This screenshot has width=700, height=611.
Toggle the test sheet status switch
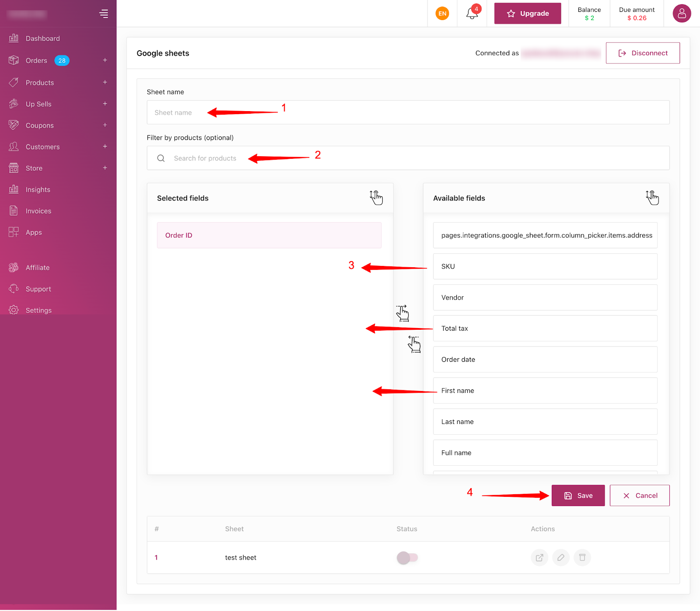point(407,558)
